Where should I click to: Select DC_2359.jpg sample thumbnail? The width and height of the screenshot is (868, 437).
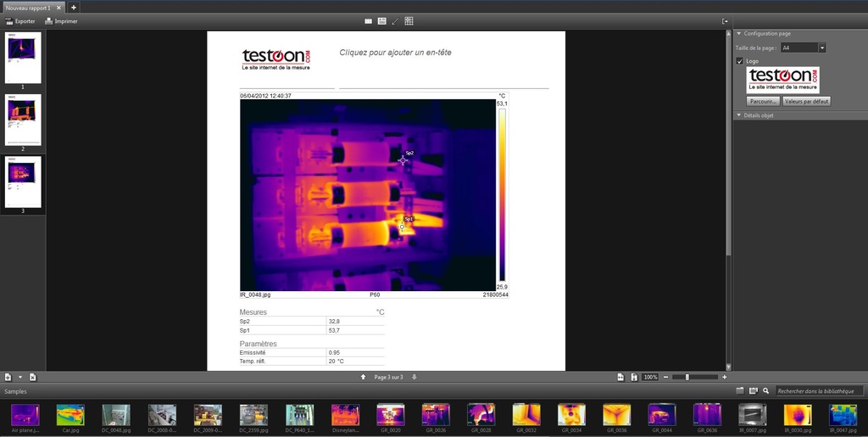pos(253,414)
